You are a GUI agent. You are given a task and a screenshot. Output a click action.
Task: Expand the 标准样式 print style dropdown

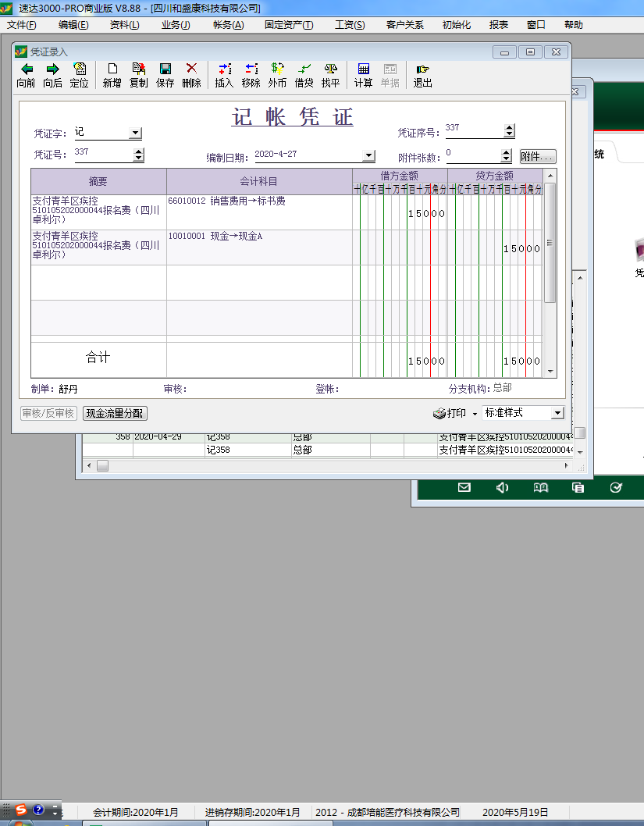coord(557,413)
